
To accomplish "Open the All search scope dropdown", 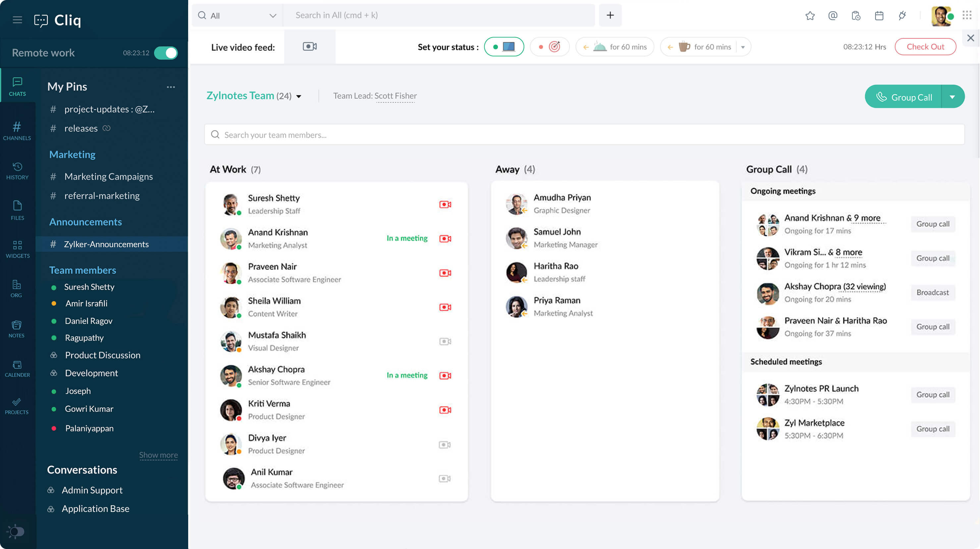I will pos(237,15).
